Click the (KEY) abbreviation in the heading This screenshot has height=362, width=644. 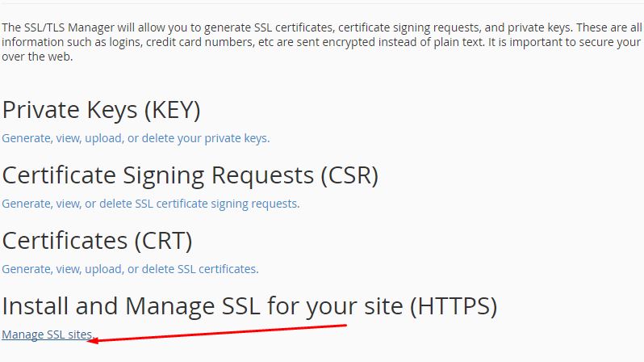click(x=172, y=110)
